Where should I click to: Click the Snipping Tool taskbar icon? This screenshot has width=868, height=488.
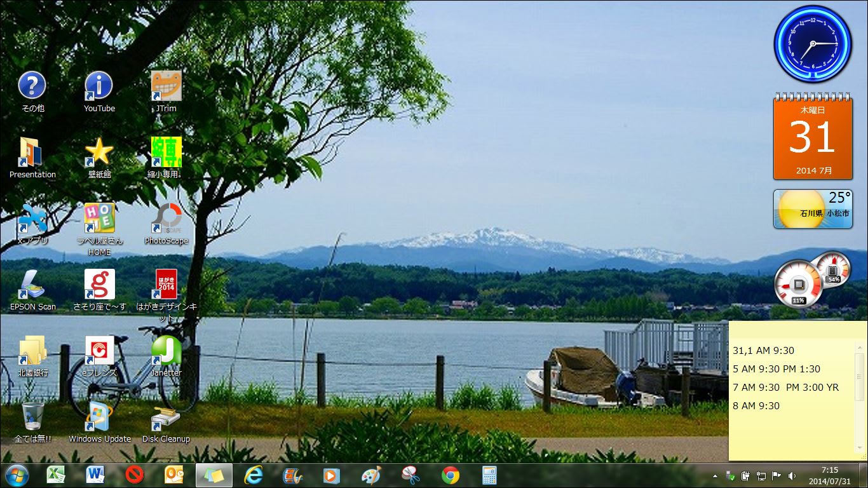click(x=411, y=475)
